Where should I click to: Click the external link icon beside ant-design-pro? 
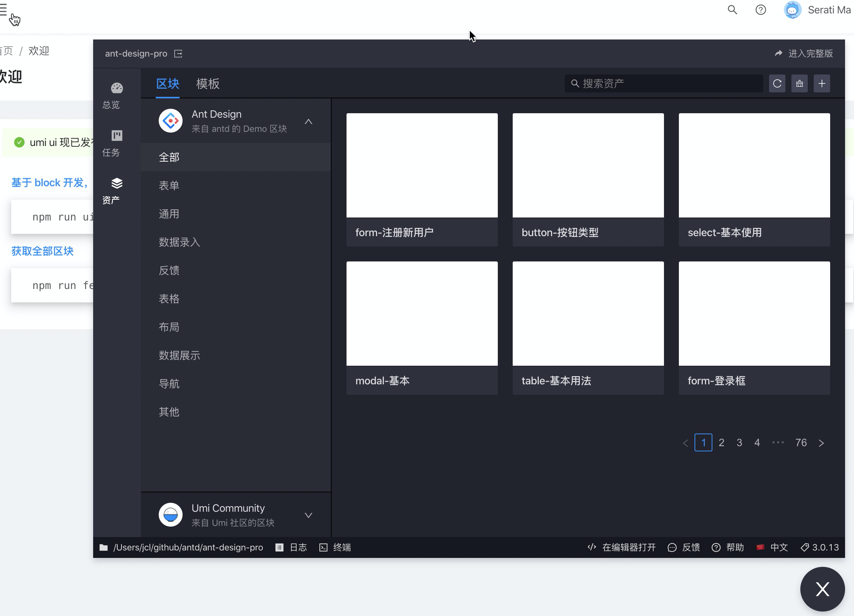click(x=178, y=53)
